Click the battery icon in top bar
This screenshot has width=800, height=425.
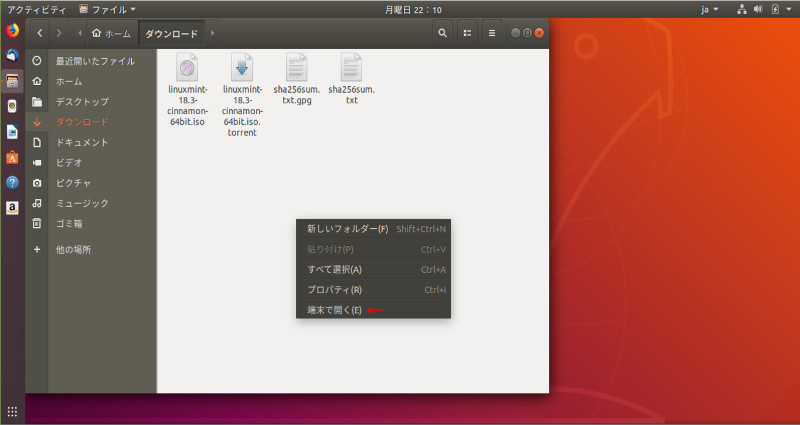coord(775,10)
